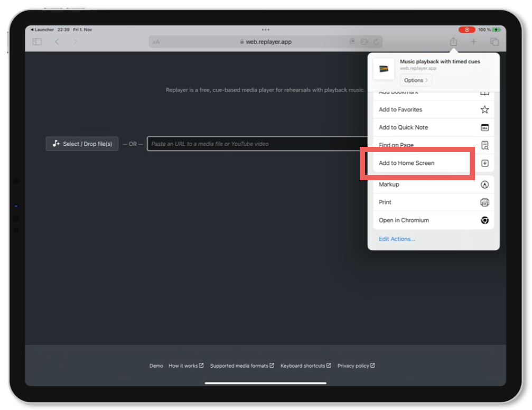Open the AA reader text menu
Viewport: 532px width, 410px height.
156,42
